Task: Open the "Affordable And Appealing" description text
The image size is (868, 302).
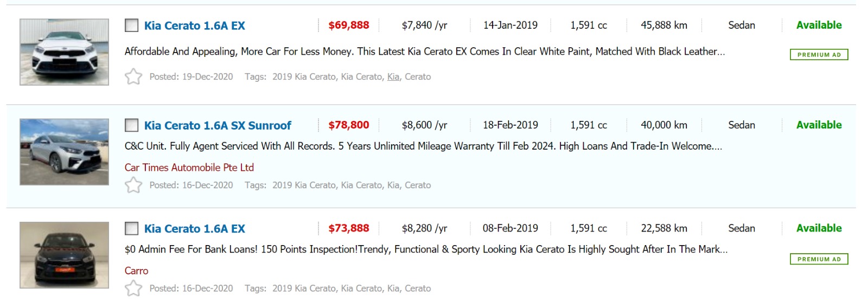Action: tap(424, 52)
